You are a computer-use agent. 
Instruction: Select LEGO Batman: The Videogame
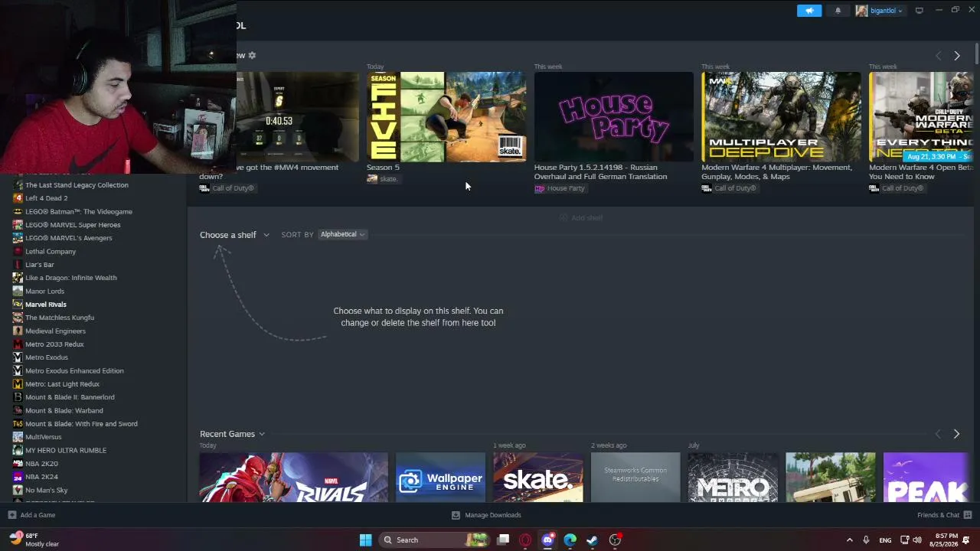pos(79,212)
